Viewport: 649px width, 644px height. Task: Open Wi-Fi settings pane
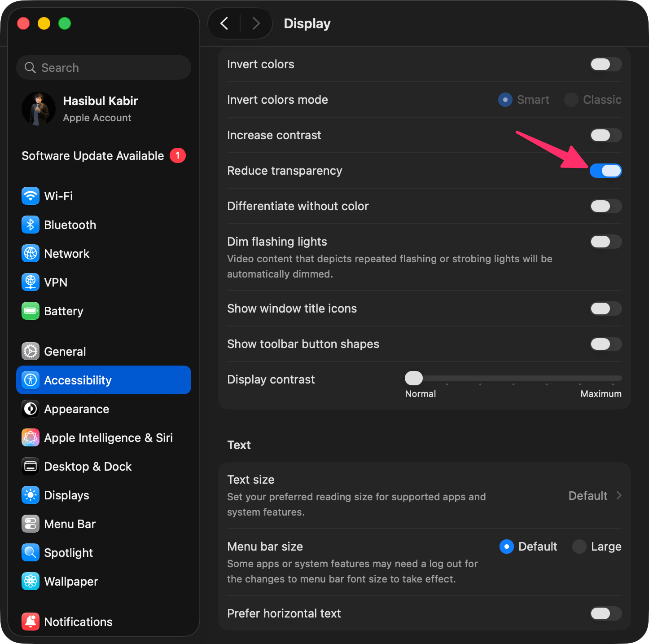[104, 196]
